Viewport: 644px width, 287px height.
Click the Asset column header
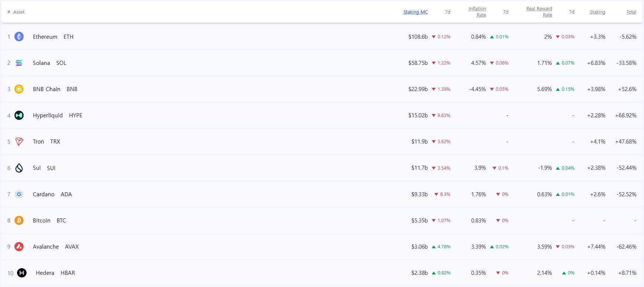[19, 12]
